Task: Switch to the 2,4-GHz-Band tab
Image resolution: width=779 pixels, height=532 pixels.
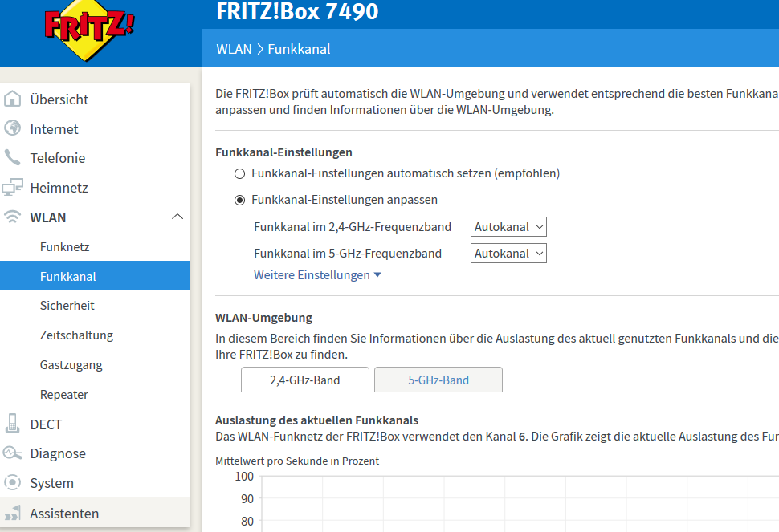Action: [x=305, y=380]
